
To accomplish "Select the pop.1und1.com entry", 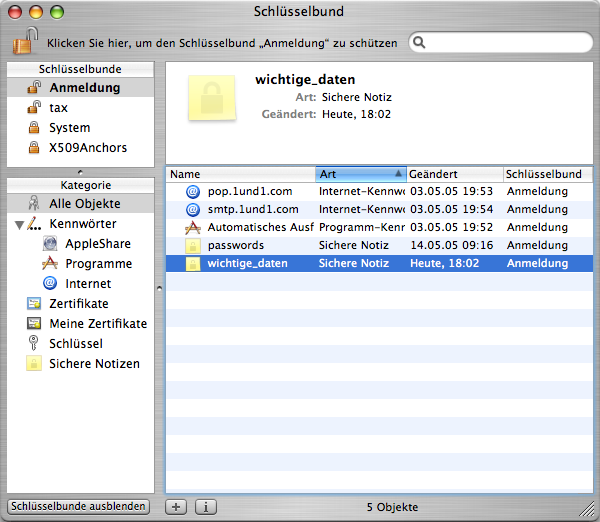I will coord(250,190).
